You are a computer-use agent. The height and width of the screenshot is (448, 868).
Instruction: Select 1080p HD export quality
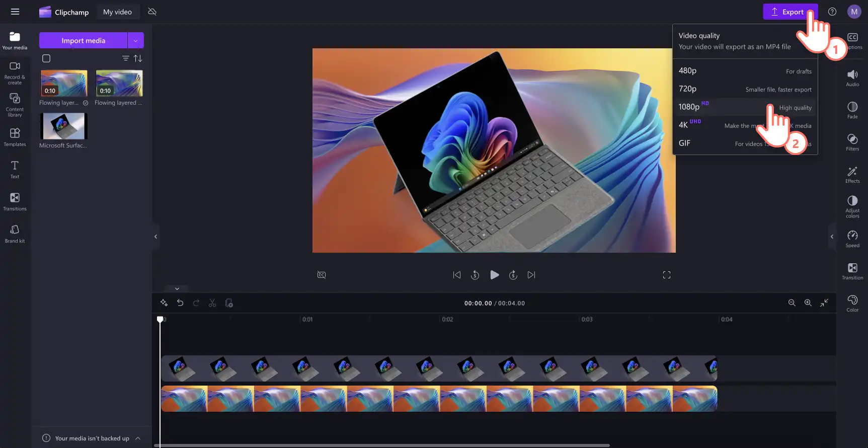[745, 107]
